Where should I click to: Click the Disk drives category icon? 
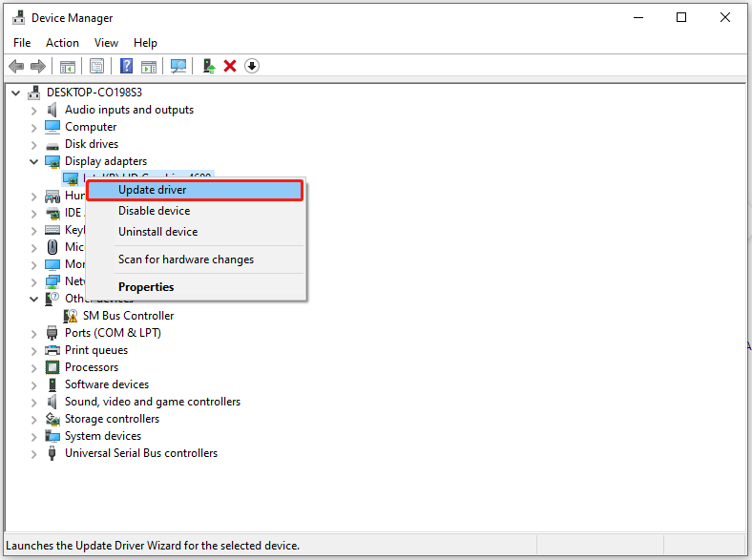point(52,145)
